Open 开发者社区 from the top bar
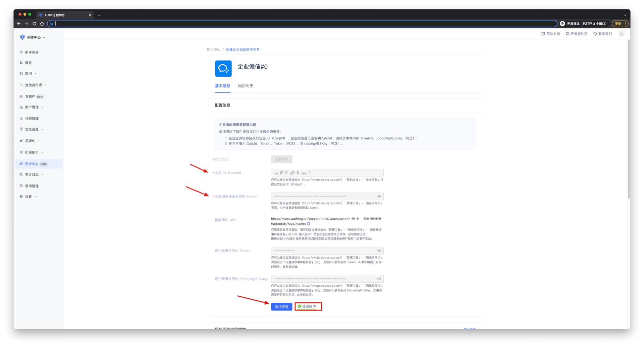This screenshot has height=347, width=644. 577,34
